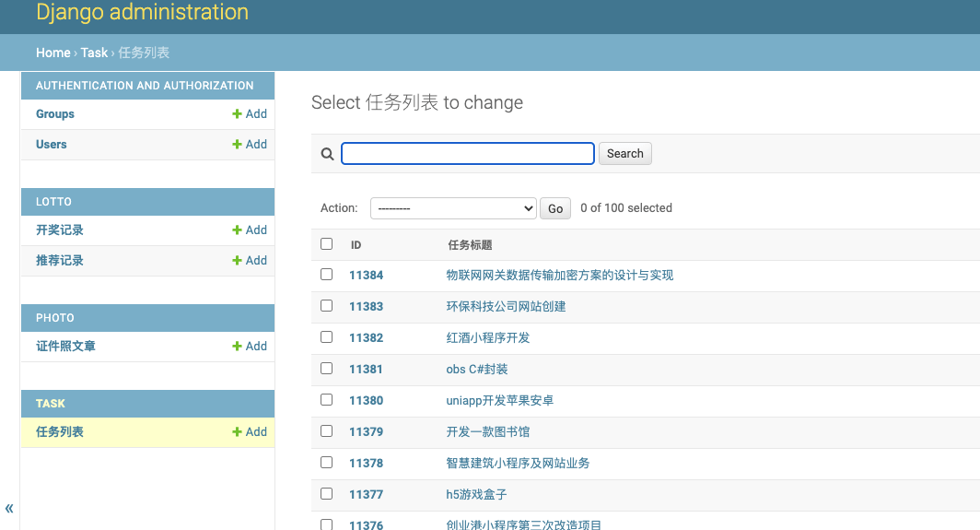The width and height of the screenshot is (980, 530).
Task: Open Django administration header link
Action: coord(142,12)
